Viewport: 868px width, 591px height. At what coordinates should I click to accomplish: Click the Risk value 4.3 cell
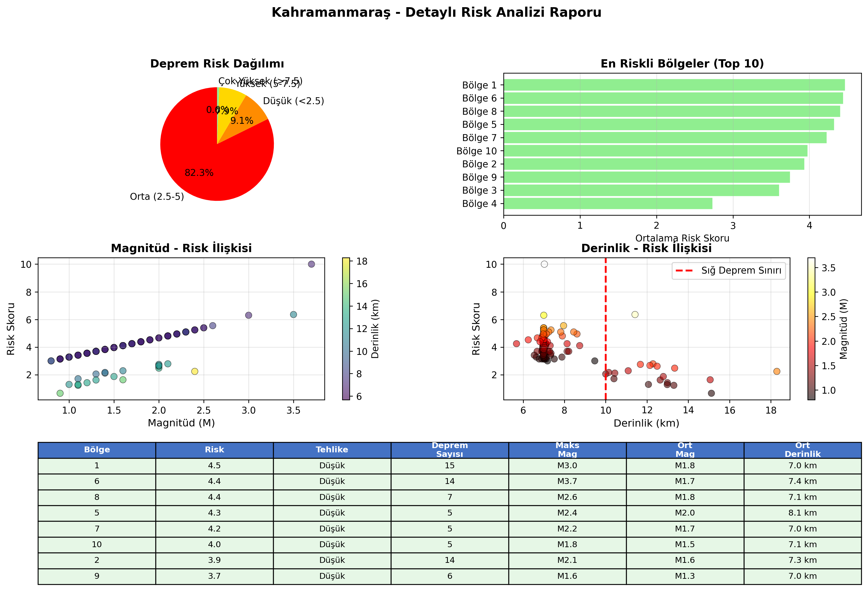pos(214,513)
